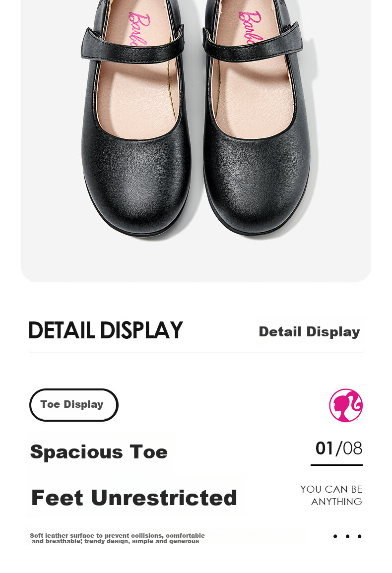The height and width of the screenshot is (573, 392).
Task: Click the Spacious Toe headline
Action: click(99, 452)
